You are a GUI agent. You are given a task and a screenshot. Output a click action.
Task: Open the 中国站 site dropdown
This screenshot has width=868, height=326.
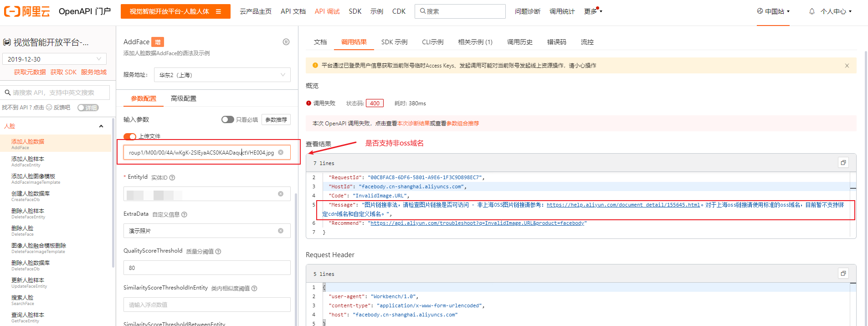774,11
